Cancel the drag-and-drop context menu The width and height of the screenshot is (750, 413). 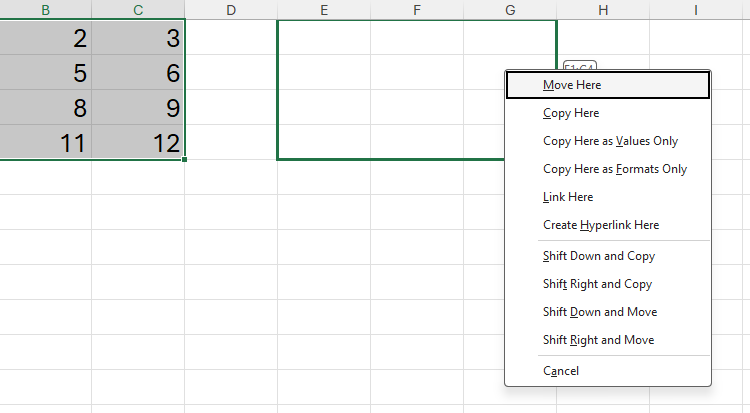(x=561, y=371)
